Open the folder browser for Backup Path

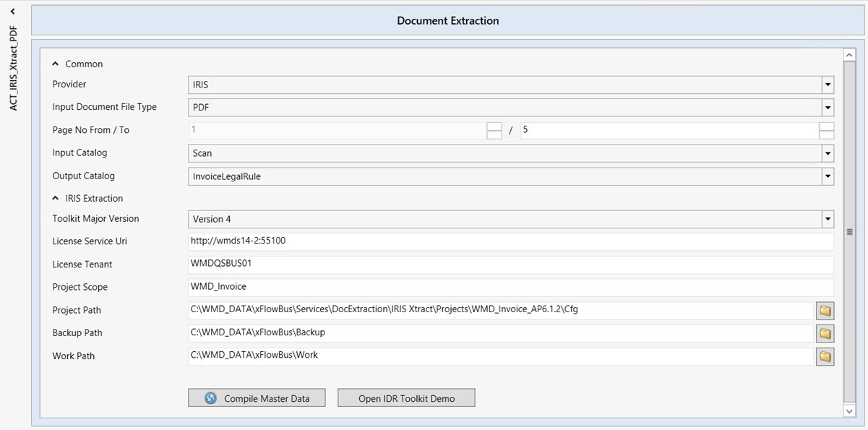[x=825, y=333]
